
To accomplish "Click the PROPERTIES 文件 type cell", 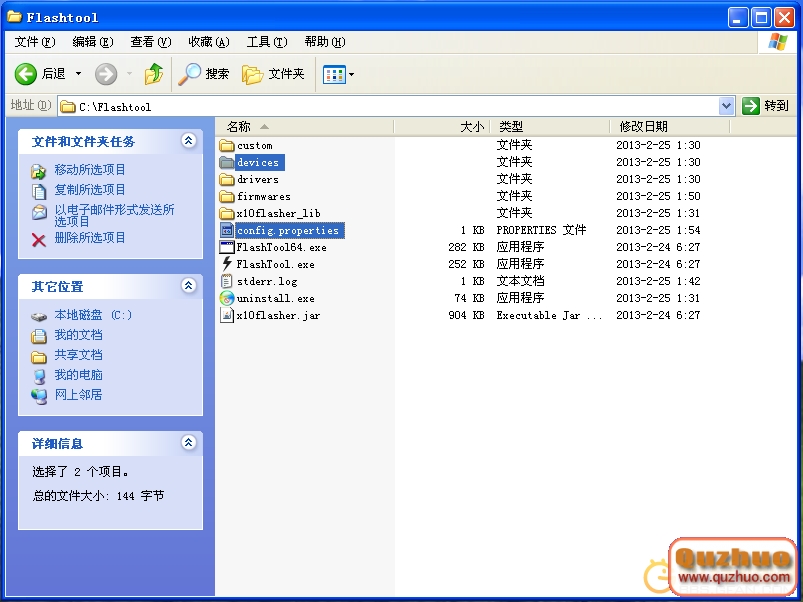I will pos(541,230).
